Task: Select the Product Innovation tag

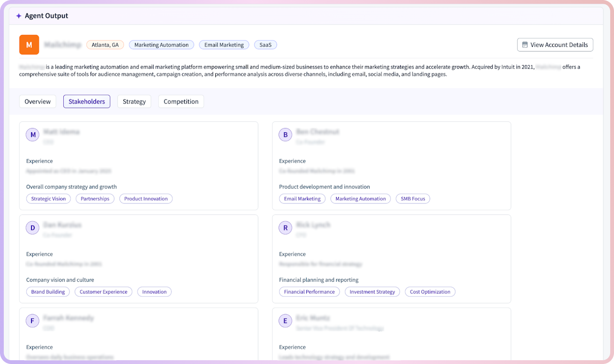Action: 146,199
